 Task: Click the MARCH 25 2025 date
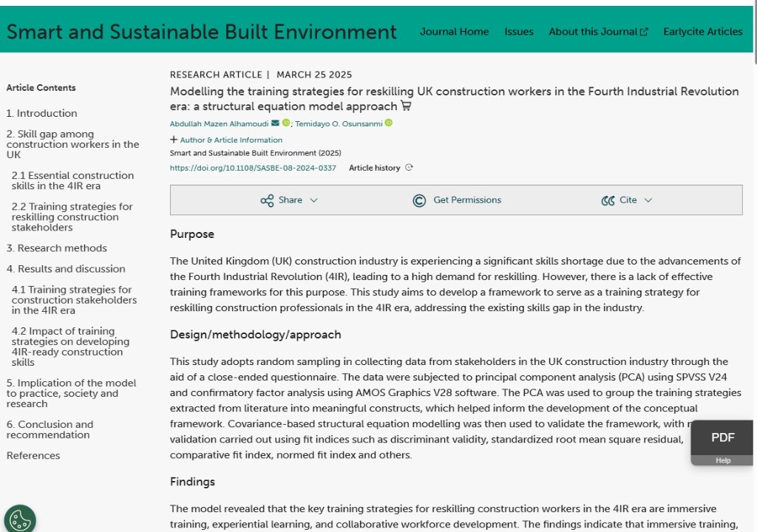tap(314, 75)
